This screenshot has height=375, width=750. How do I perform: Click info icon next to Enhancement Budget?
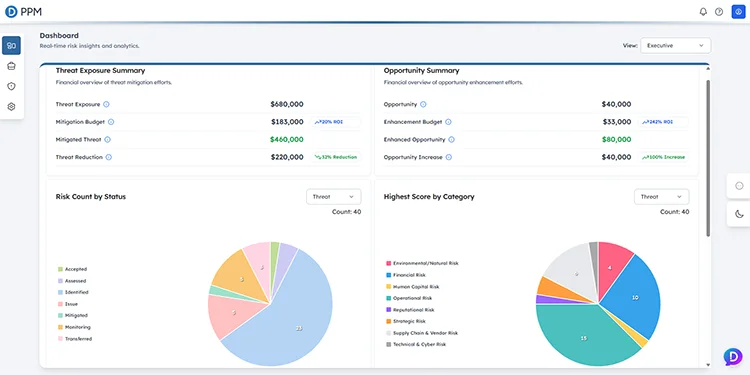pyautogui.click(x=448, y=122)
